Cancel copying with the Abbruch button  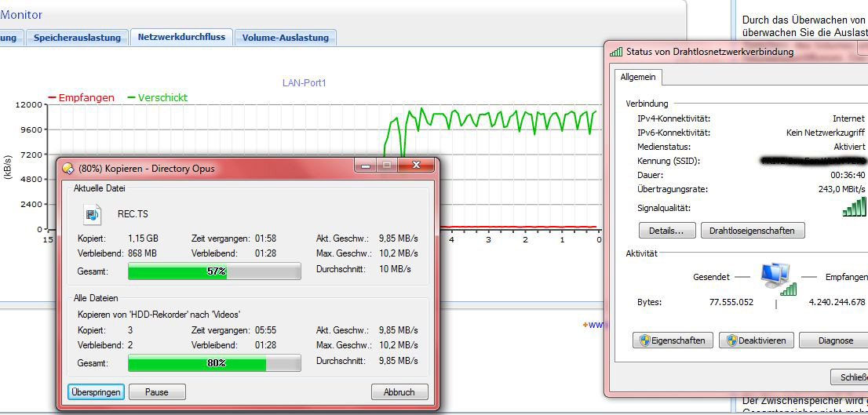tap(399, 392)
